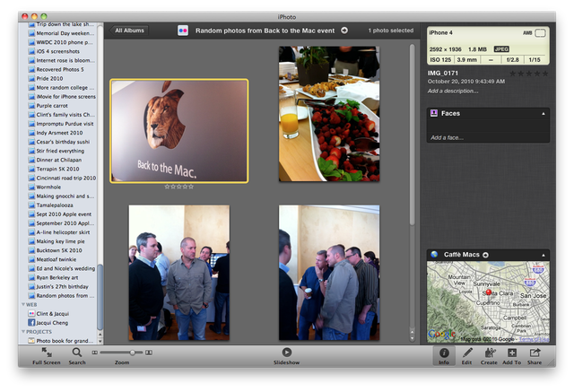Start the Slideshow
Image resolution: width=574 pixels, height=392 pixels.
coord(287,356)
